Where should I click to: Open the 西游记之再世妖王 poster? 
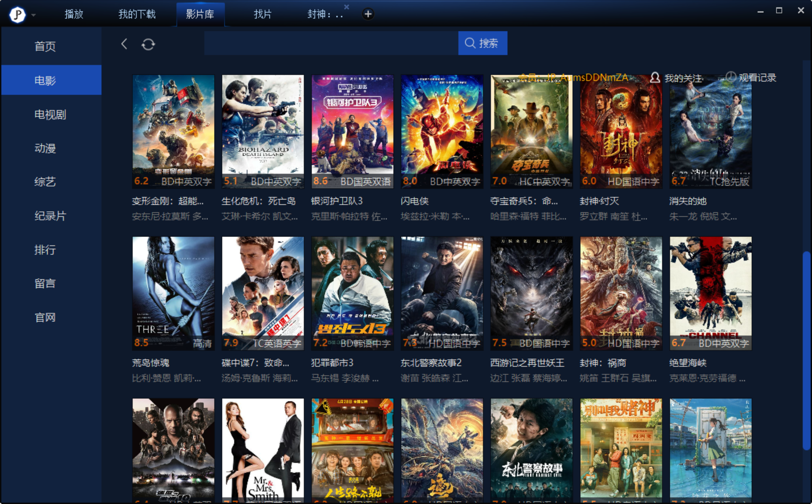pyautogui.click(x=532, y=293)
